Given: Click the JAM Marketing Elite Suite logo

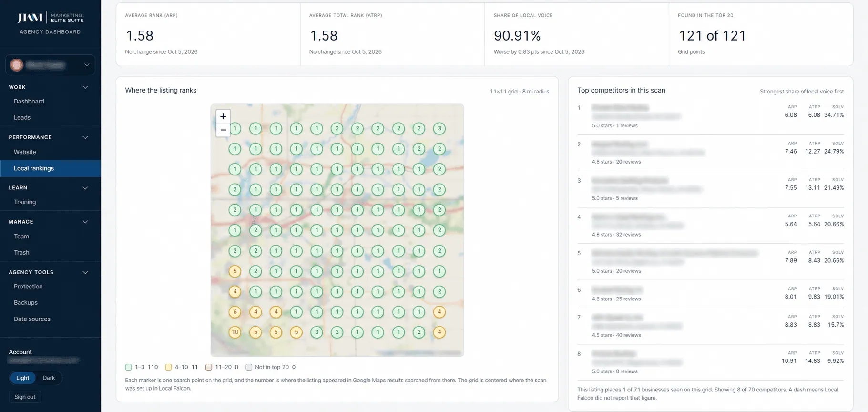Looking at the screenshot, I should point(50,18).
